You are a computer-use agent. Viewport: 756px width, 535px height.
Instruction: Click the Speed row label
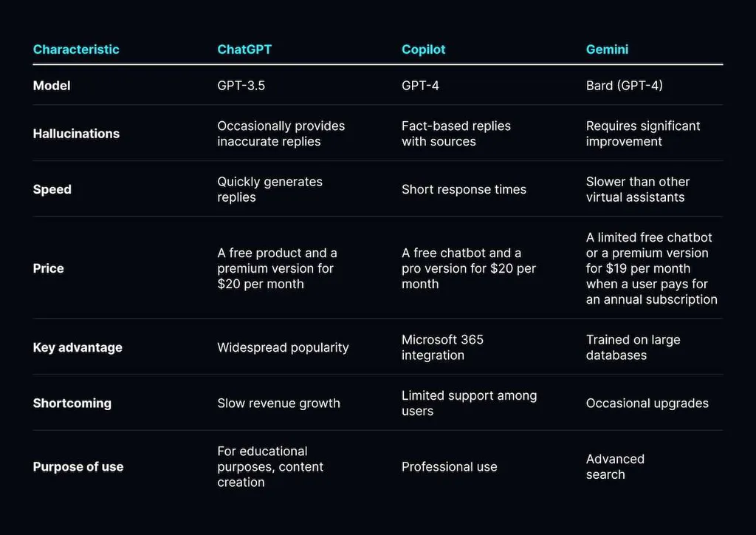click(52, 190)
